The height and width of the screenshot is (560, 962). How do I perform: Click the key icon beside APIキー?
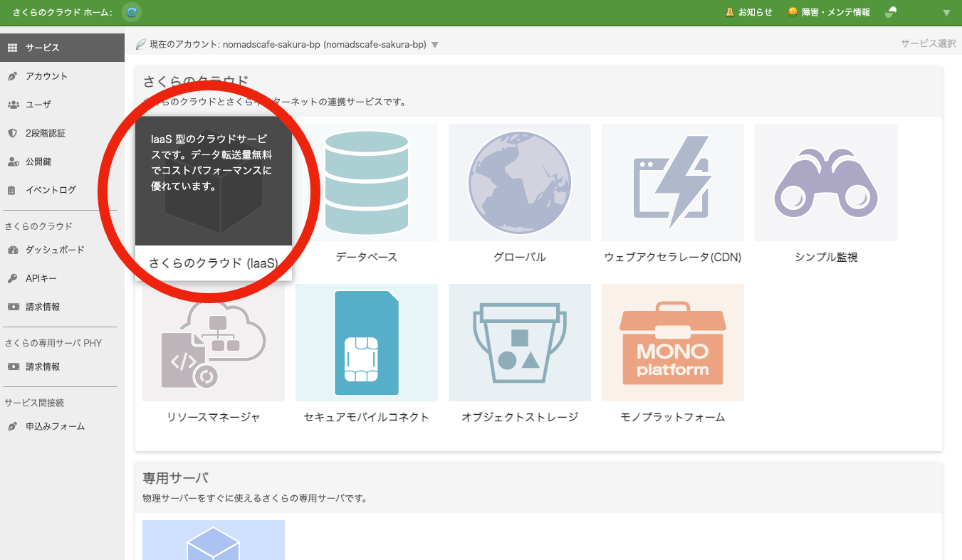12,278
